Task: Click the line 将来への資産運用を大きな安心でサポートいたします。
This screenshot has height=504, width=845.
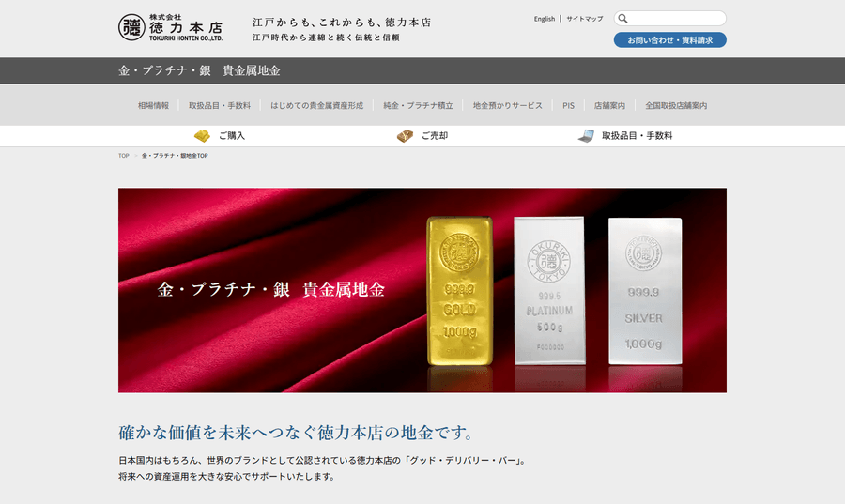Action: coord(227,477)
